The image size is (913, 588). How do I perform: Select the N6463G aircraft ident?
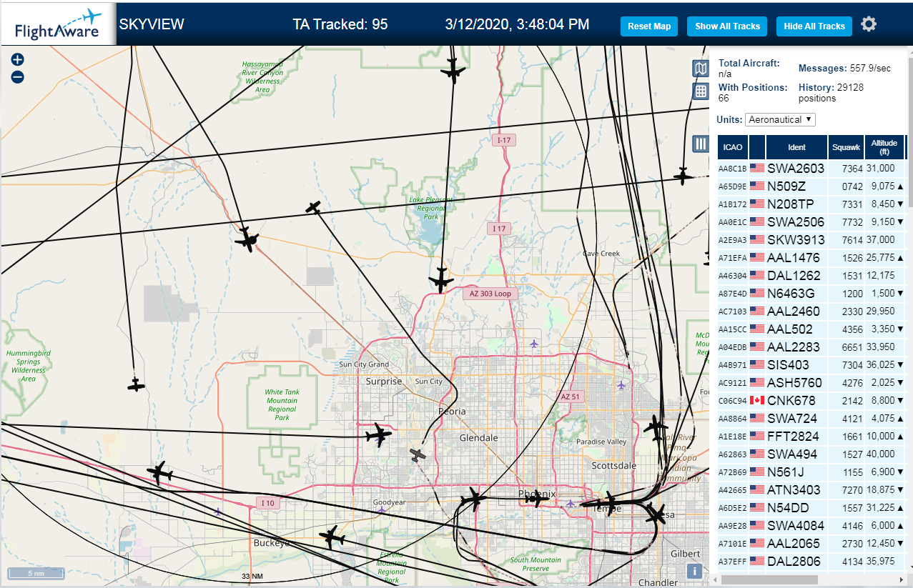[x=791, y=294]
